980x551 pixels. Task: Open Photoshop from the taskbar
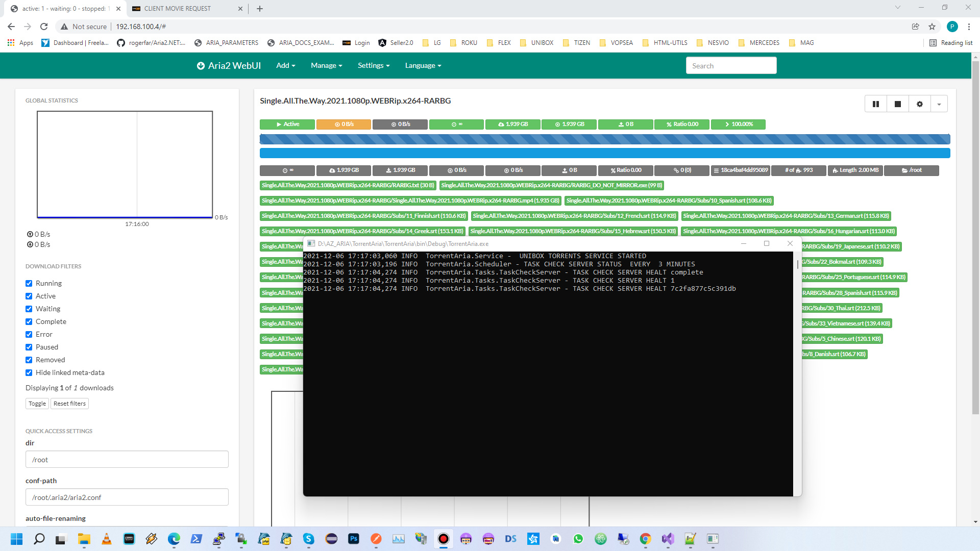[353, 539]
